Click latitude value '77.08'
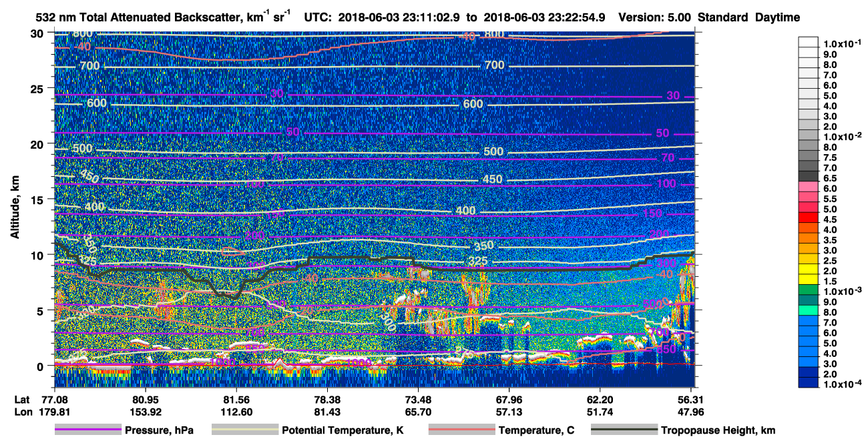The height and width of the screenshot is (445, 868). pos(54,399)
